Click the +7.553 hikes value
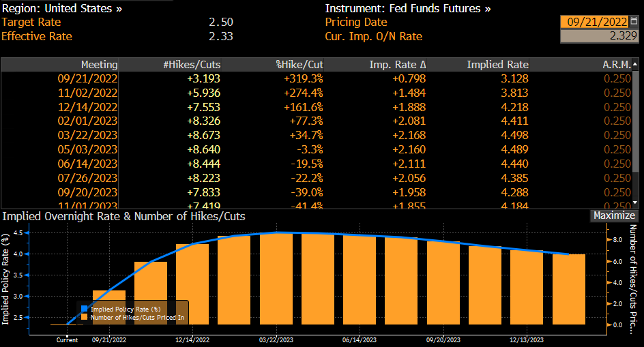The width and height of the screenshot is (644, 347). [x=204, y=107]
